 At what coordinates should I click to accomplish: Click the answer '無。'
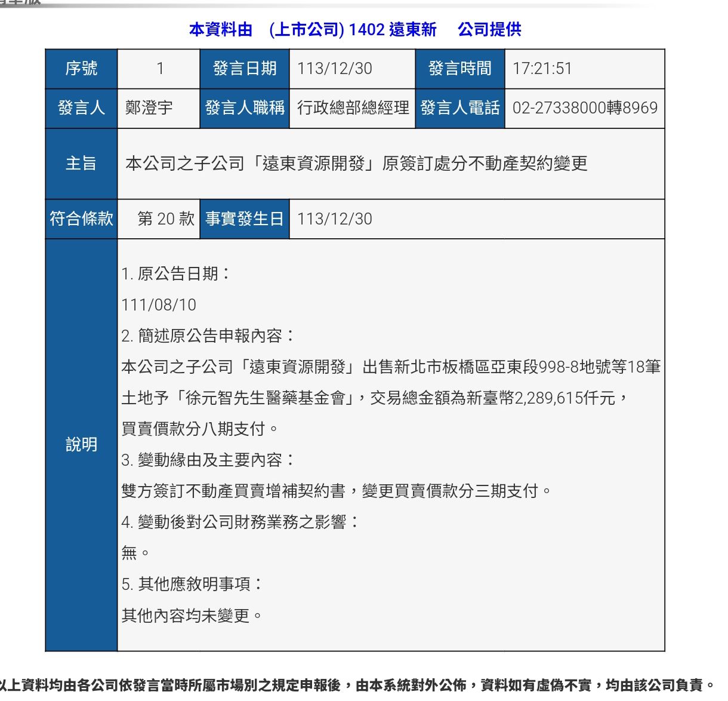point(136,554)
